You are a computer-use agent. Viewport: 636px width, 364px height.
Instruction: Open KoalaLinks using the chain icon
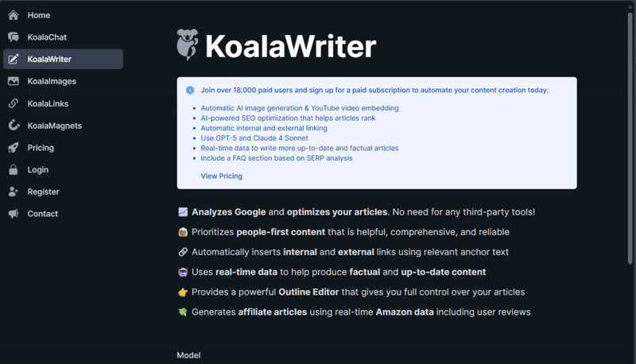pos(13,103)
